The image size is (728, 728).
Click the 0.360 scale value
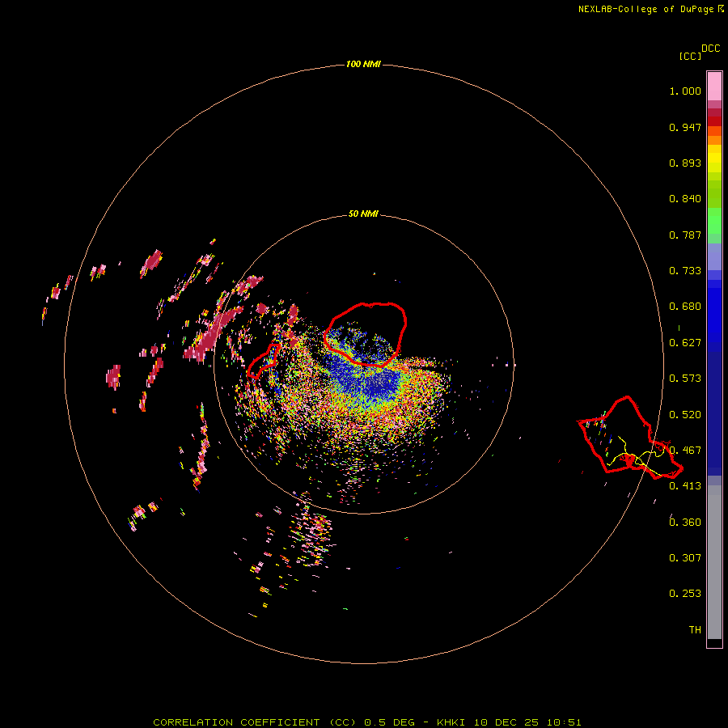tap(685, 523)
